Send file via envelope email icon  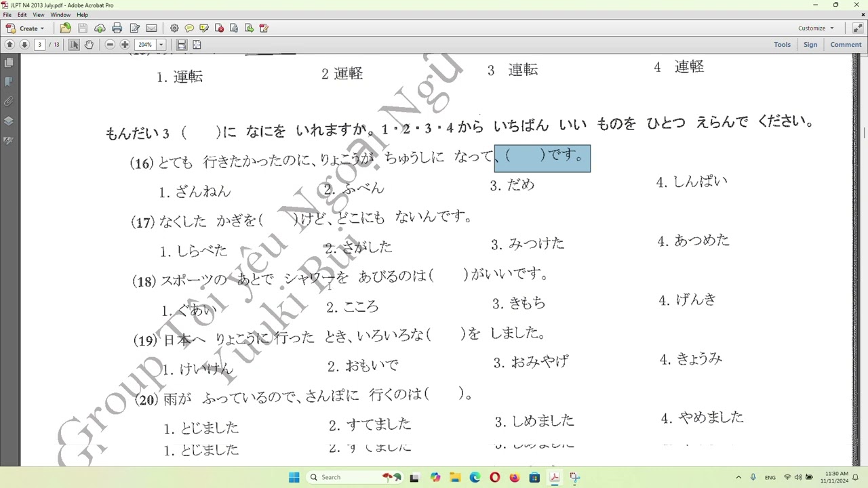coord(151,28)
